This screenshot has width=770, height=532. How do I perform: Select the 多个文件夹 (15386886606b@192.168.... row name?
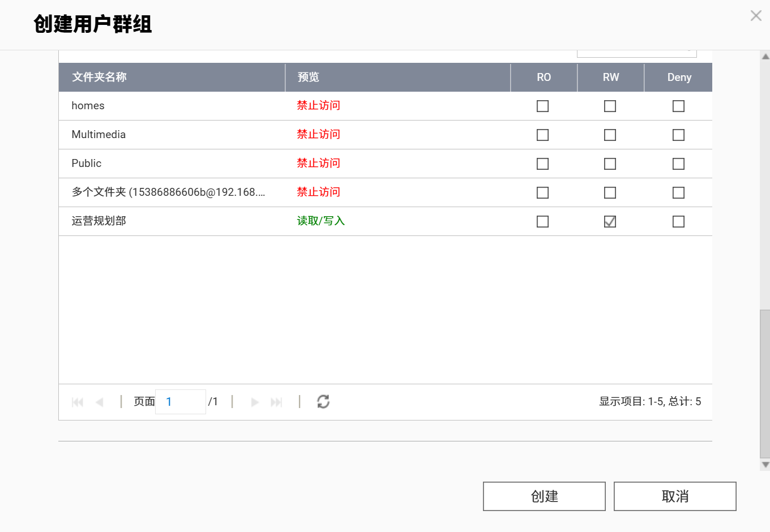[x=168, y=192]
